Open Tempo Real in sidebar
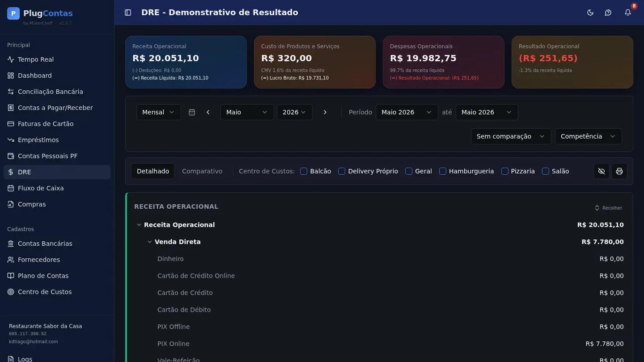Viewport: 644px width, 362px height. pos(57,59)
